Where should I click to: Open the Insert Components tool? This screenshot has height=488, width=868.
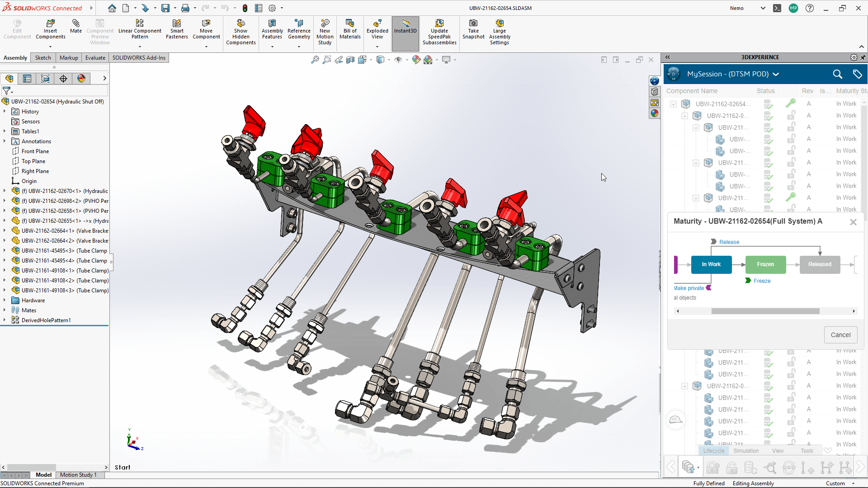(50, 29)
